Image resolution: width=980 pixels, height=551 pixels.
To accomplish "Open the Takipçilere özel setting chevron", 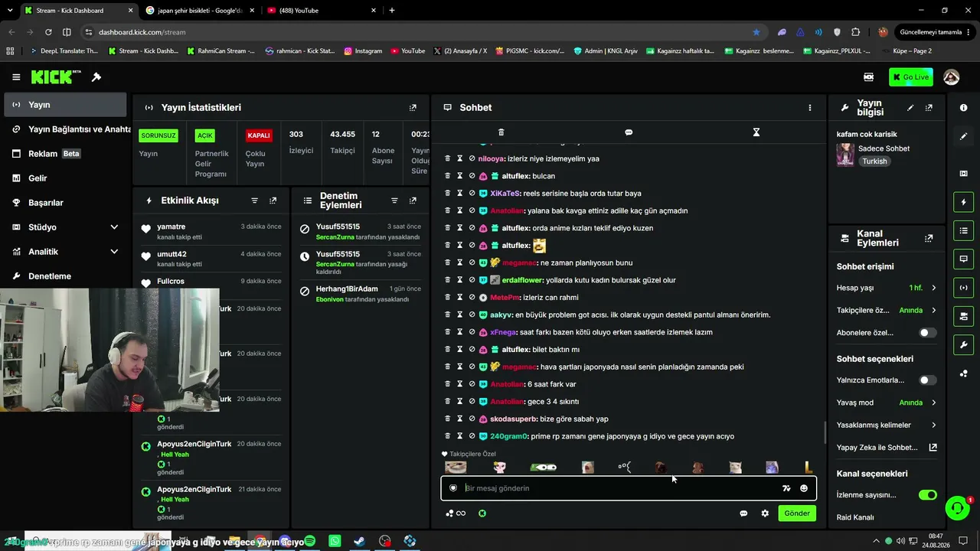I will point(933,311).
